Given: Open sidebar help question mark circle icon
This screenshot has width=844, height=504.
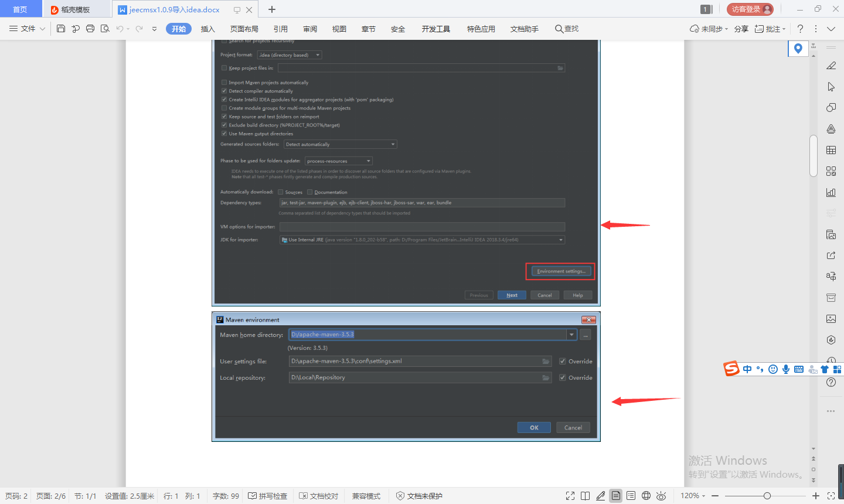Looking at the screenshot, I should [x=831, y=382].
